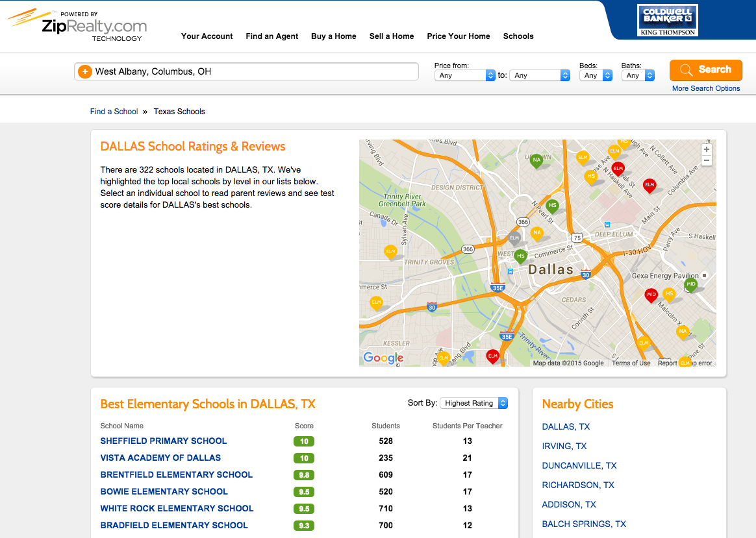Screen dimensions: 756x538
Task: Open the Find an Agent menu
Action: 272,36
